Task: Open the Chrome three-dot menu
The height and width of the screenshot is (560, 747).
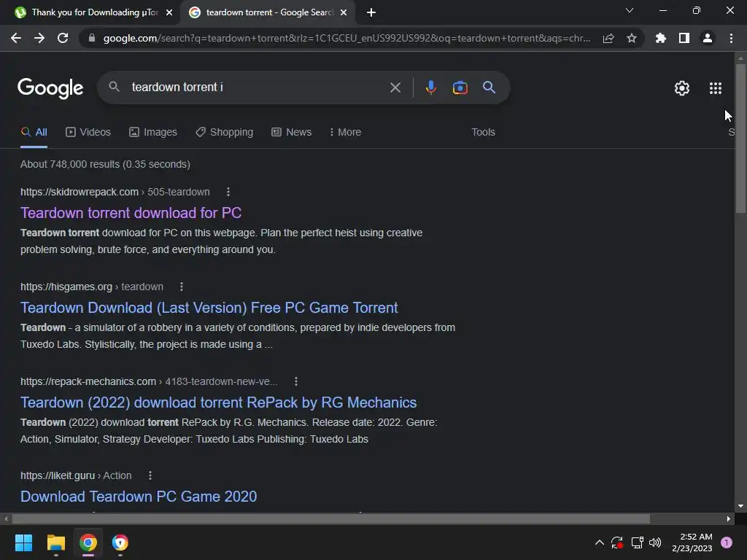Action: (731, 38)
